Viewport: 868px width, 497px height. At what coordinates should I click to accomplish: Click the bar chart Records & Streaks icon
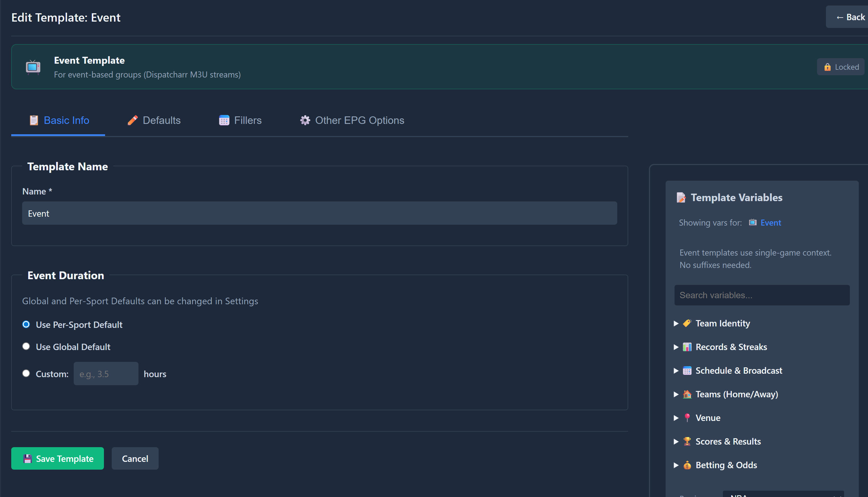click(687, 347)
